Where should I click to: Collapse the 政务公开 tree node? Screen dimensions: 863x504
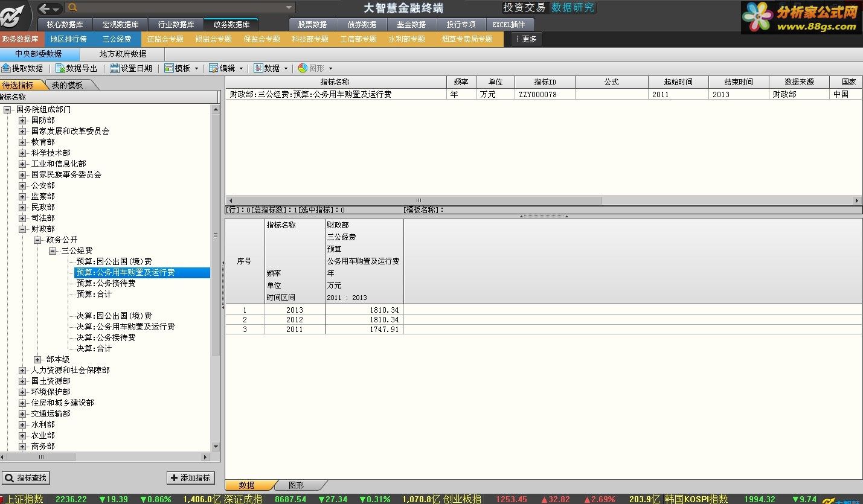[x=37, y=240]
